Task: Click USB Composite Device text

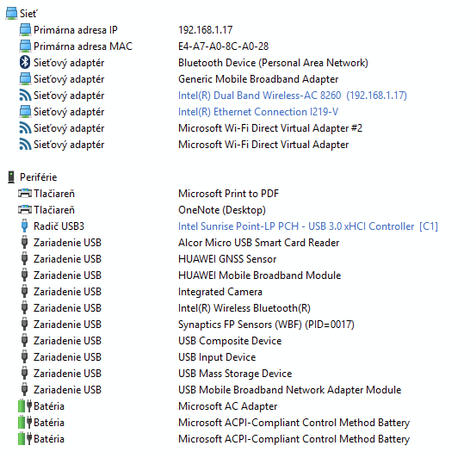Action: point(230,341)
